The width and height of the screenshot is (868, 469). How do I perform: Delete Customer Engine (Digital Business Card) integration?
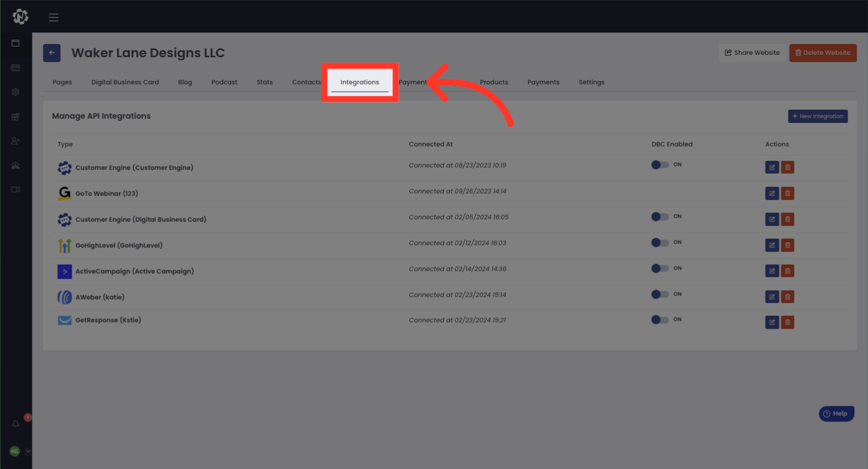click(787, 219)
